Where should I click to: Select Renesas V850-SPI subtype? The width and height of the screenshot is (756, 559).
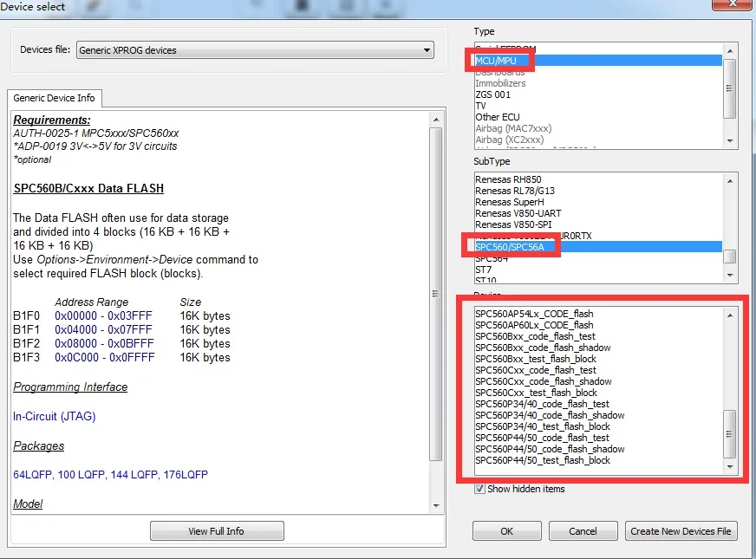pyautogui.click(x=598, y=224)
